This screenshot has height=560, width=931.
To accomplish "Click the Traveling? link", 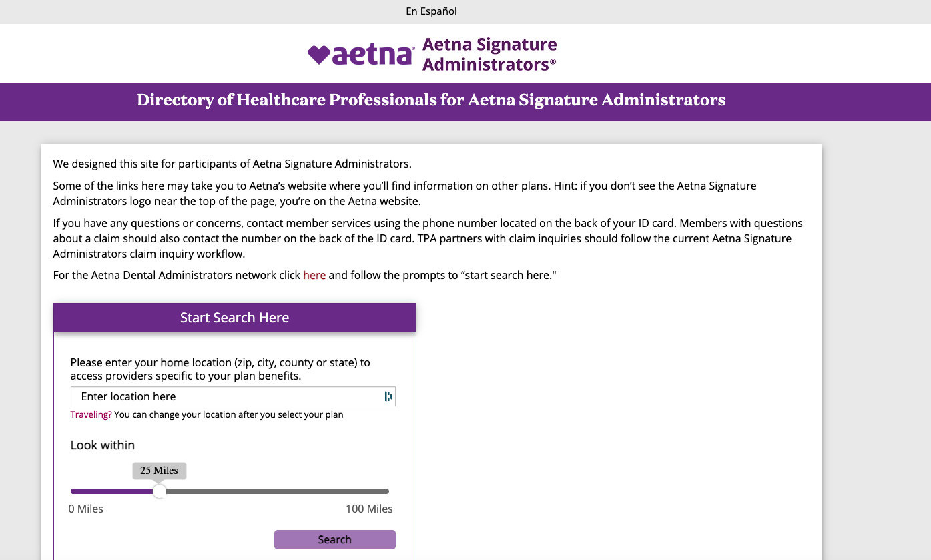I will tap(90, 414).
